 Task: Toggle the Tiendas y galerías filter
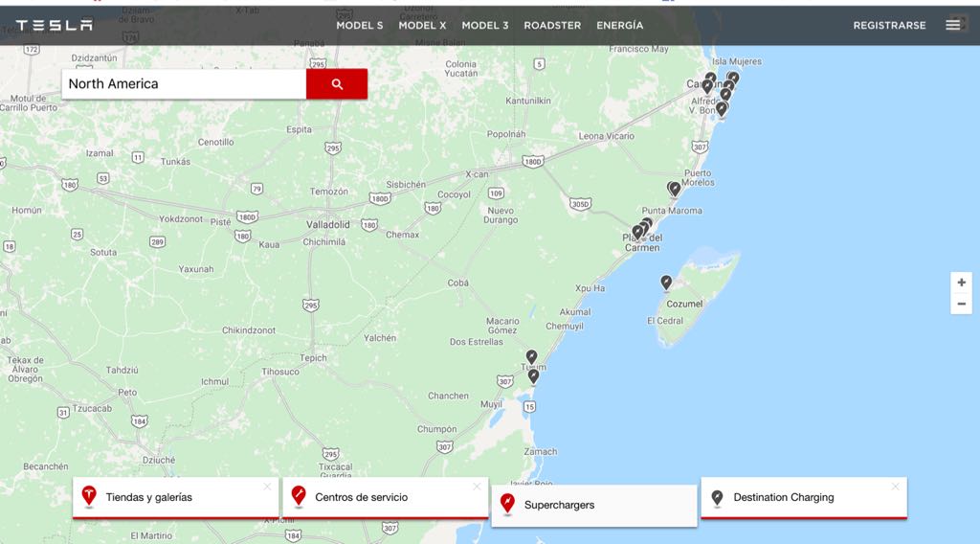pos(148,498)
